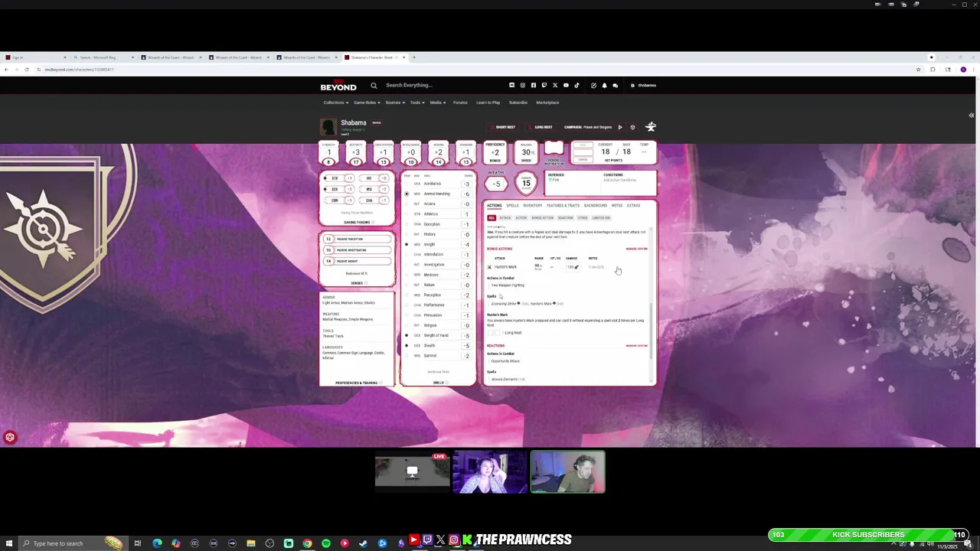
Task: Expand the Tools dropdown menu
Action: click(416, 103)
